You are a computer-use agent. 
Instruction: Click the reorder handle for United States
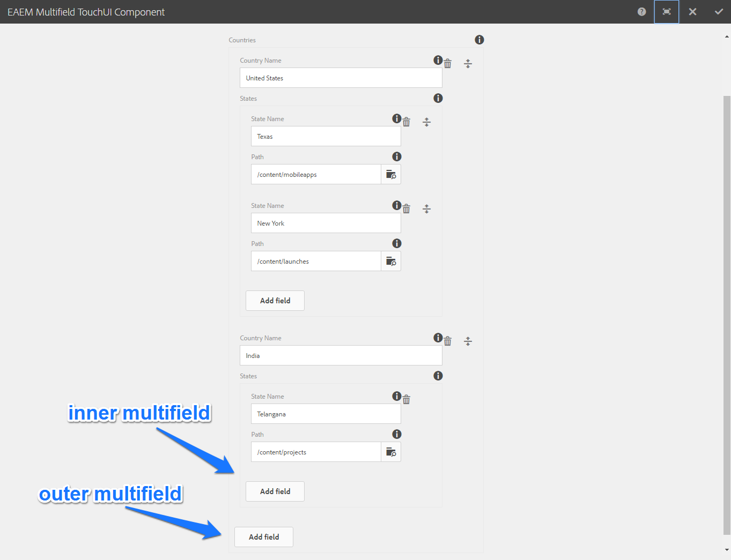468,63
